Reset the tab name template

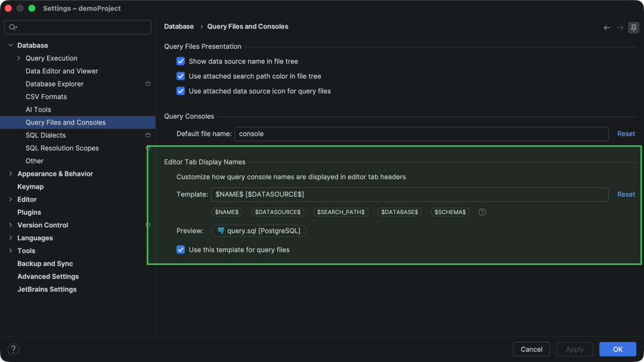(626, 194)
